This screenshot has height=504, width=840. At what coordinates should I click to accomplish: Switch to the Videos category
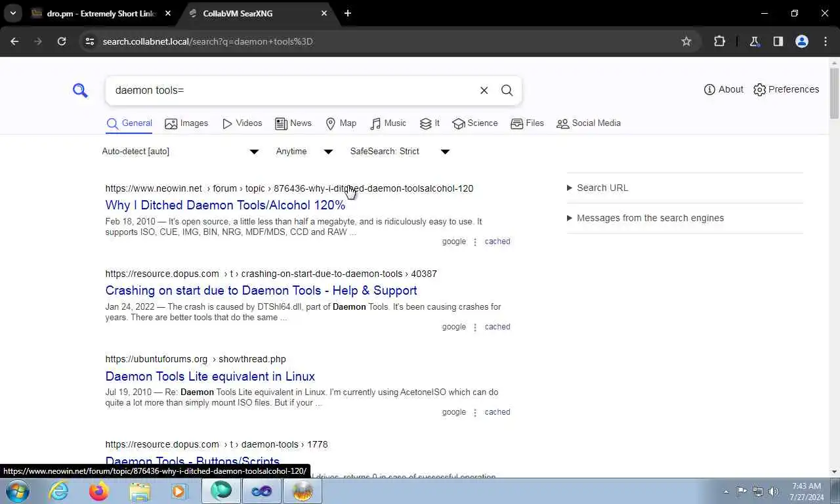242,123
